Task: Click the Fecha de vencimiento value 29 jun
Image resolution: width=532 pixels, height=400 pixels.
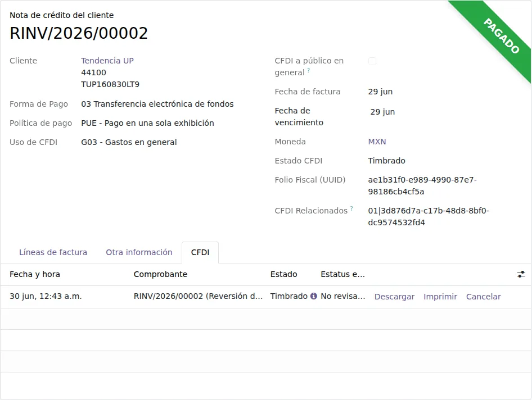Action: (x=382, y=112)
